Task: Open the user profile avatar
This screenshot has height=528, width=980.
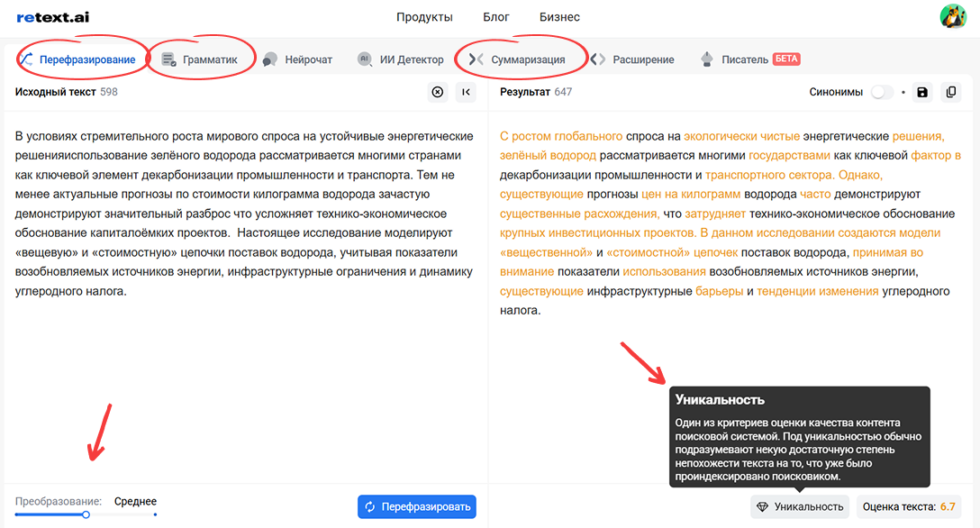Action: [x=952, y=16]
